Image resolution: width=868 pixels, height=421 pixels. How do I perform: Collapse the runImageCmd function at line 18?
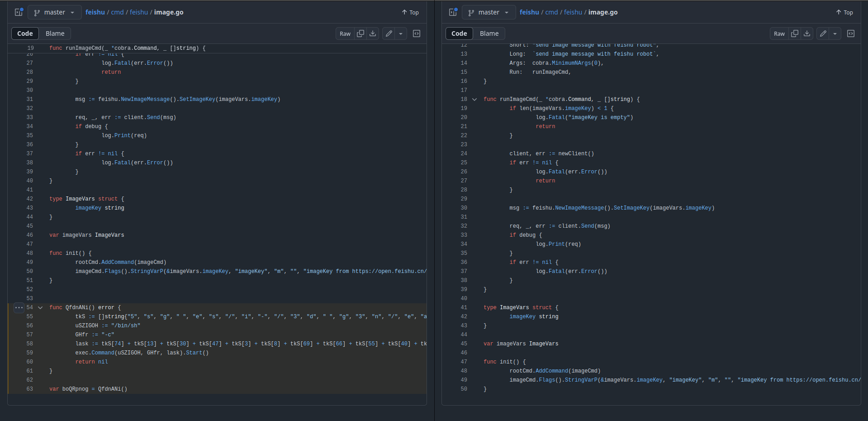(474, 99)
